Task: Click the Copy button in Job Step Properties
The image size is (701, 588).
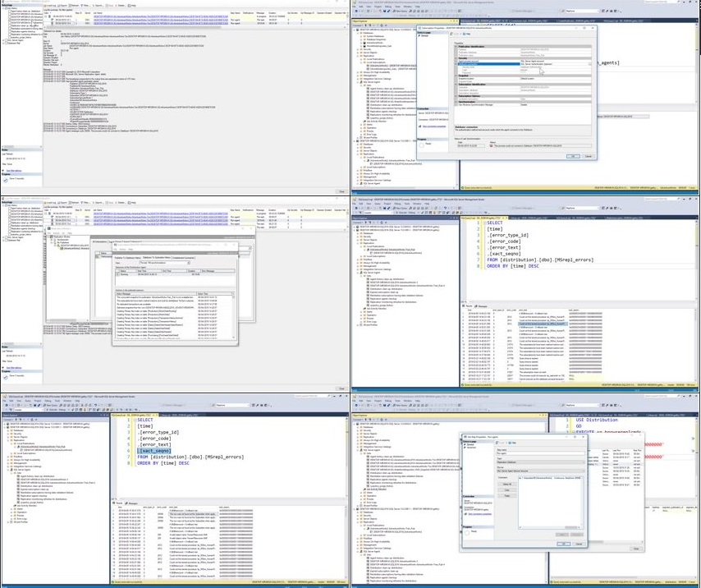Action: point(507,490)
